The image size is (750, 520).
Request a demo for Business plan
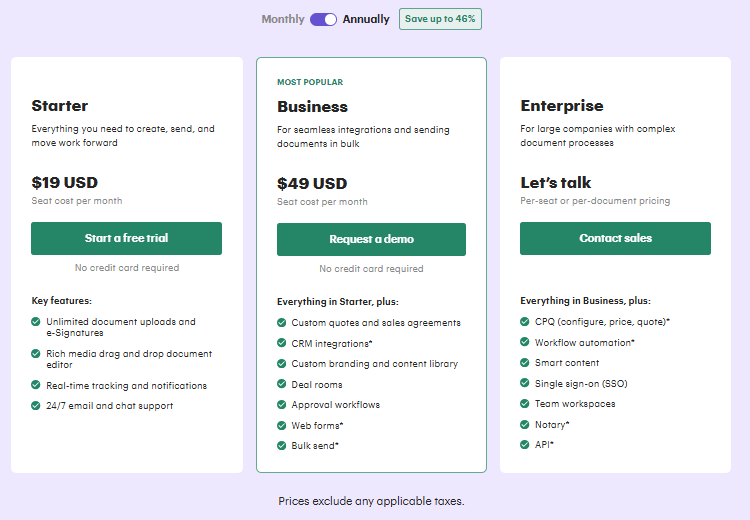coord(371,239)
